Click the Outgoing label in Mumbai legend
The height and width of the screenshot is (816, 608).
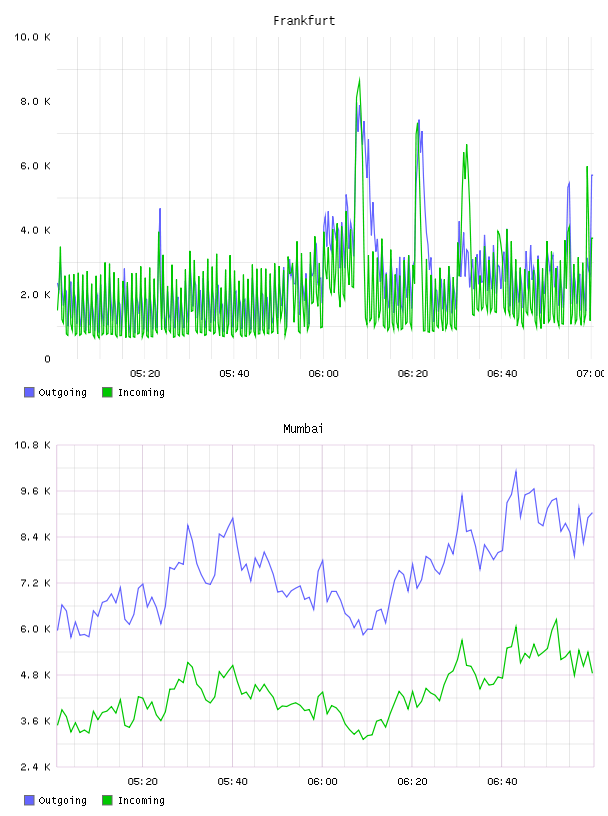[62, 801]
